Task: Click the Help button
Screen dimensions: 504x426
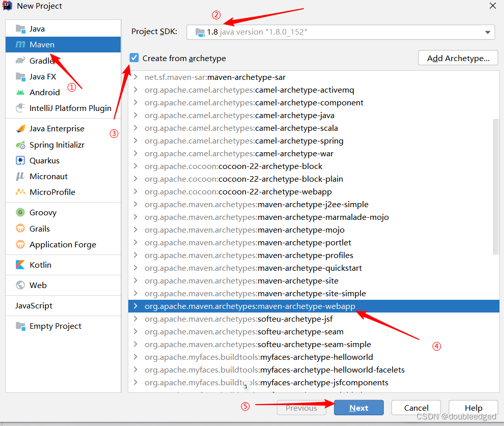Action: coord(473,408)
